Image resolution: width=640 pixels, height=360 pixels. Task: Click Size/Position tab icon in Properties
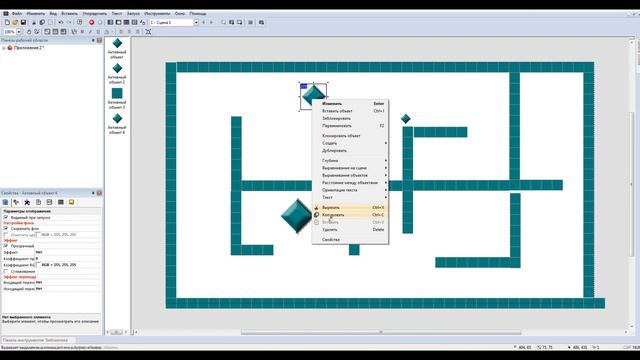click(16, 202)
